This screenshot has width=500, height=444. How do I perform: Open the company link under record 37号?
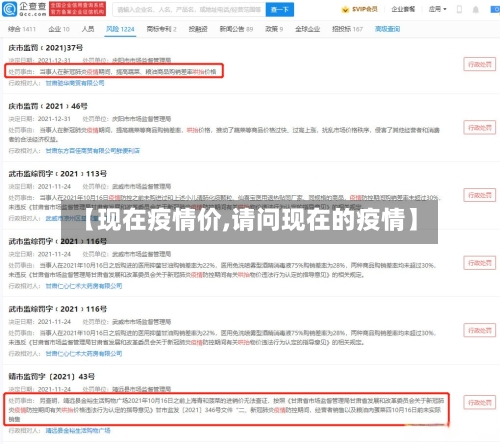pyautogui.click(x=75, y=83)
